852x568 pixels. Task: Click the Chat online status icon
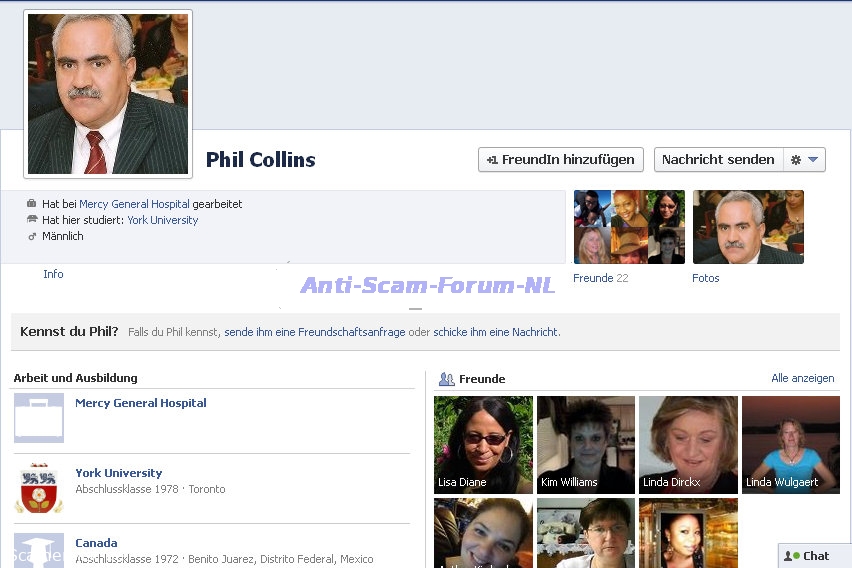point(791,556)
